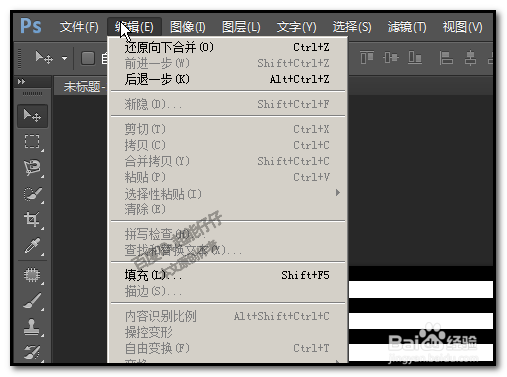
Task: Click 描边(S)... menu entry
Action: (228, 291)
